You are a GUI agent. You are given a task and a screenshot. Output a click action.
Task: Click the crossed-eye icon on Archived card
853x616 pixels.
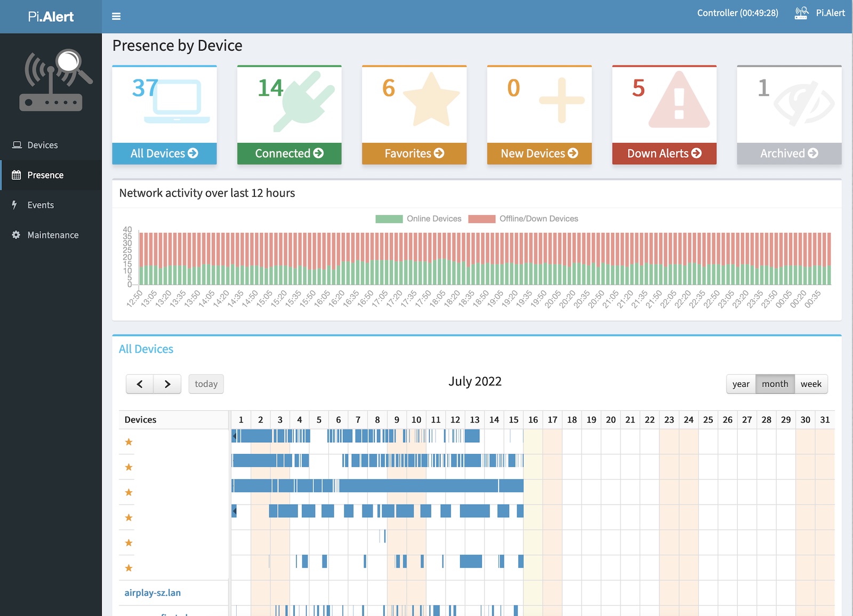click(x=803, y=103)
